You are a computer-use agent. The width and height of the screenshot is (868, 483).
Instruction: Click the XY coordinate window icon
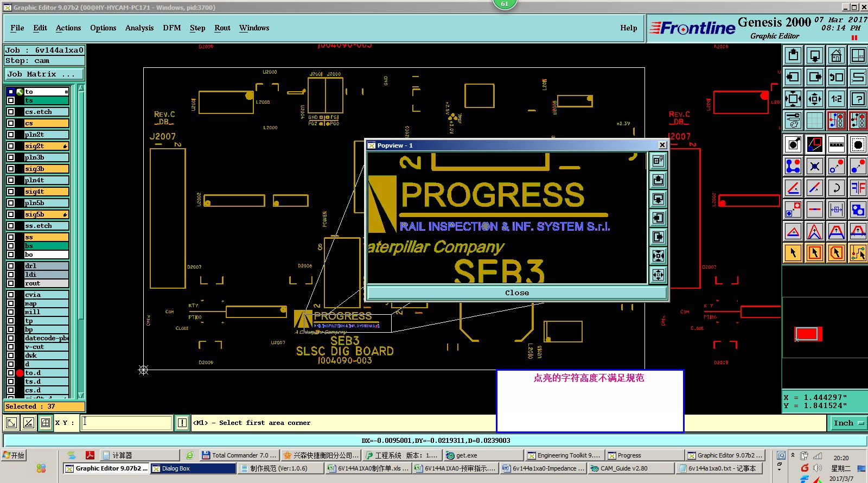pyautogui.click(x=858, y=55)
